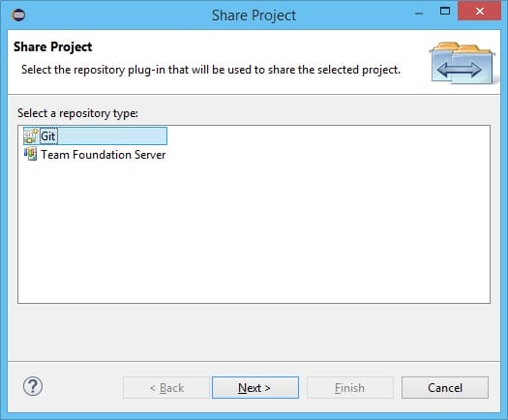This screenshot has width=508, height=420.
Task: Choose Team Foundation Server from the list
Action: [103, 155]
